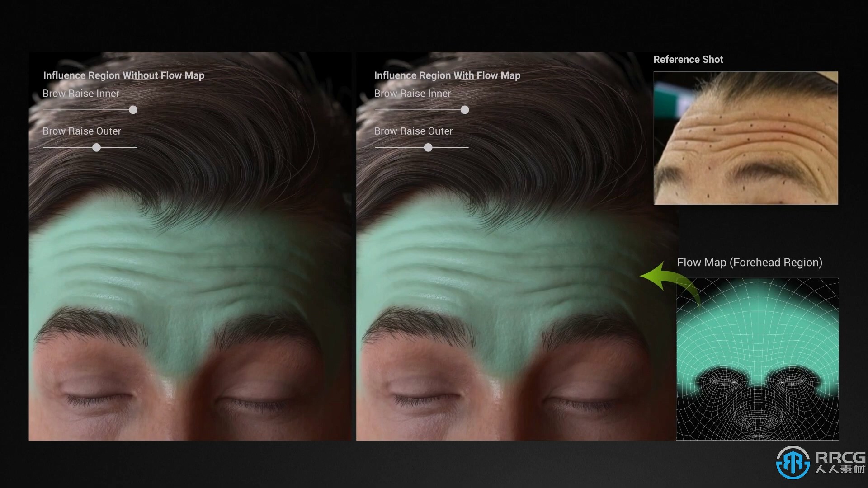Click 'Brow Raise Inner' label in With Flow Map panel
The image size is (868, 488).
pos(412,94)
